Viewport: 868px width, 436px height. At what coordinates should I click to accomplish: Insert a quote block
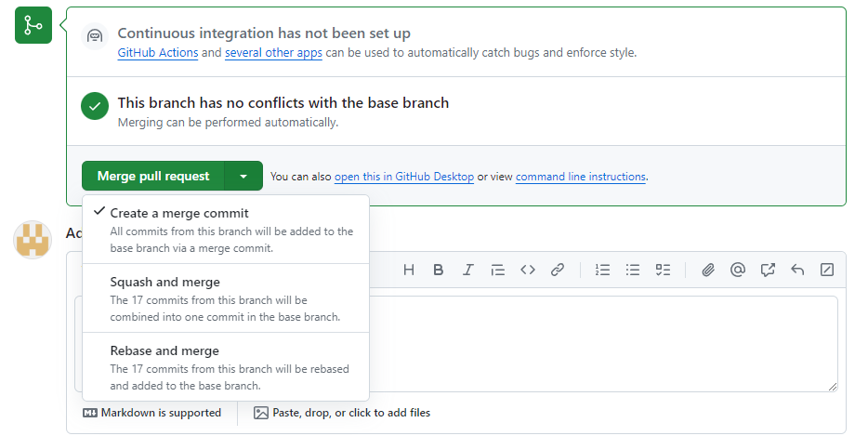(498, 270)
